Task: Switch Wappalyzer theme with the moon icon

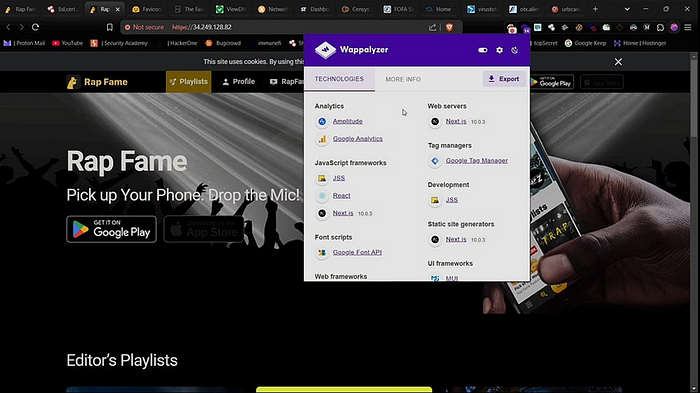Action: tap(515, 50)
